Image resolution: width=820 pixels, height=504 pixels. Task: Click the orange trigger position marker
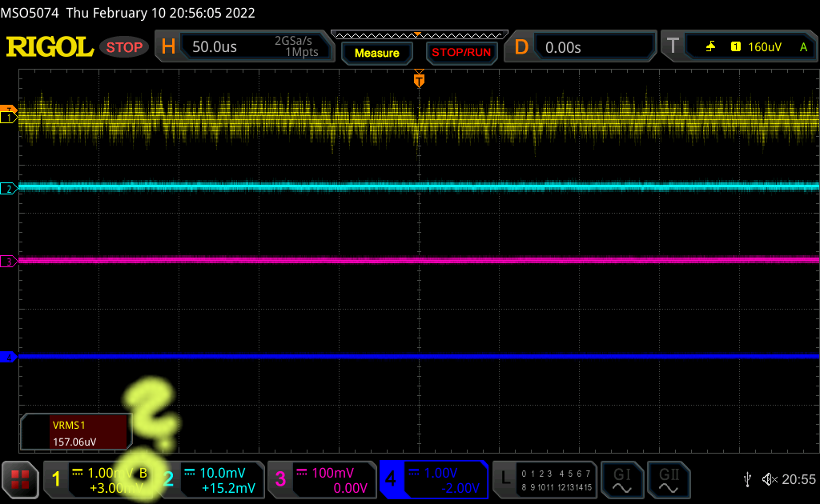click(x=418, y=79)
